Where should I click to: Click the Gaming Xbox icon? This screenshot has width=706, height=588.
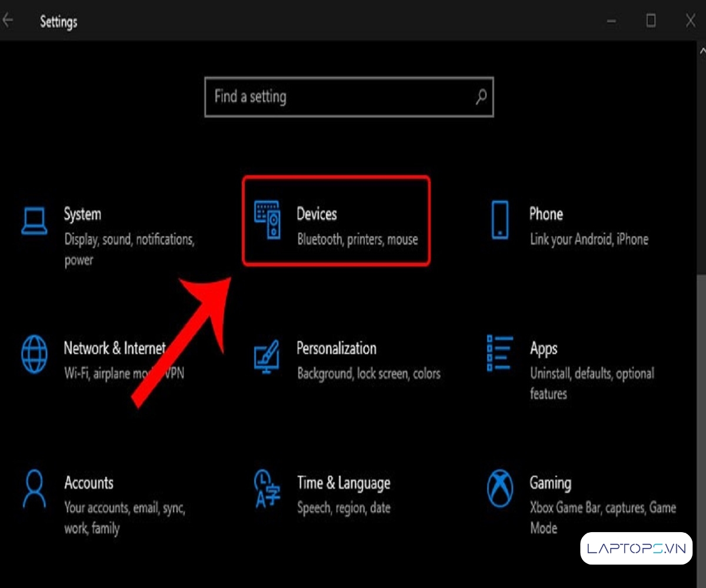click(x=500, y=488)
